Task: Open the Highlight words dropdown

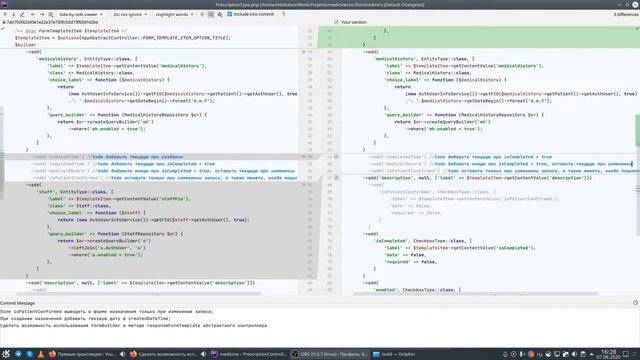Action: pyautogui.click(x=174, y=14)
